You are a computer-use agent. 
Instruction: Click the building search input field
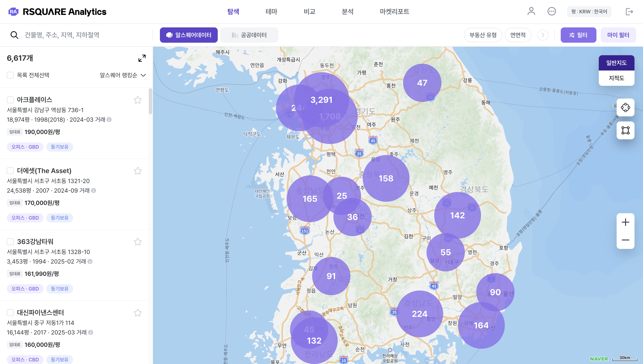pos(85,35)
